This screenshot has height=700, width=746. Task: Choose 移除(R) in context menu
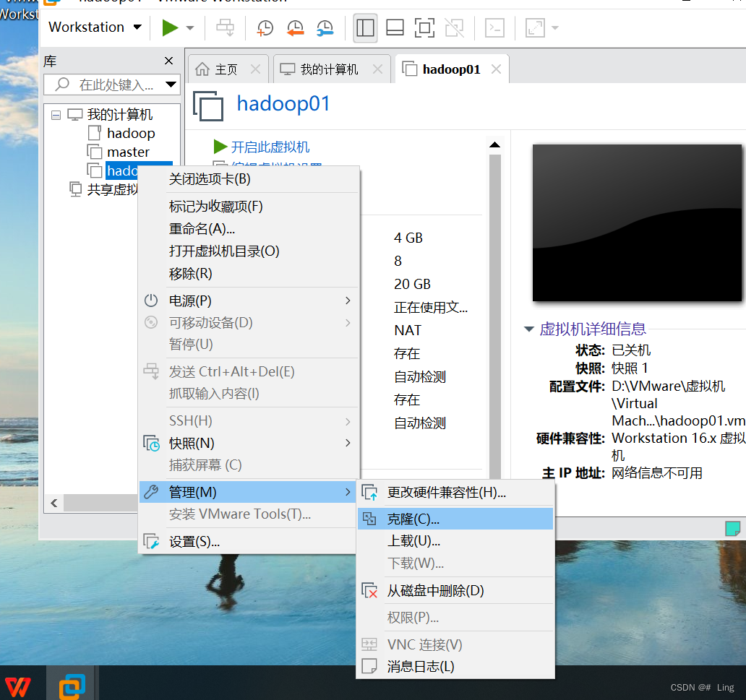(249, 274)
